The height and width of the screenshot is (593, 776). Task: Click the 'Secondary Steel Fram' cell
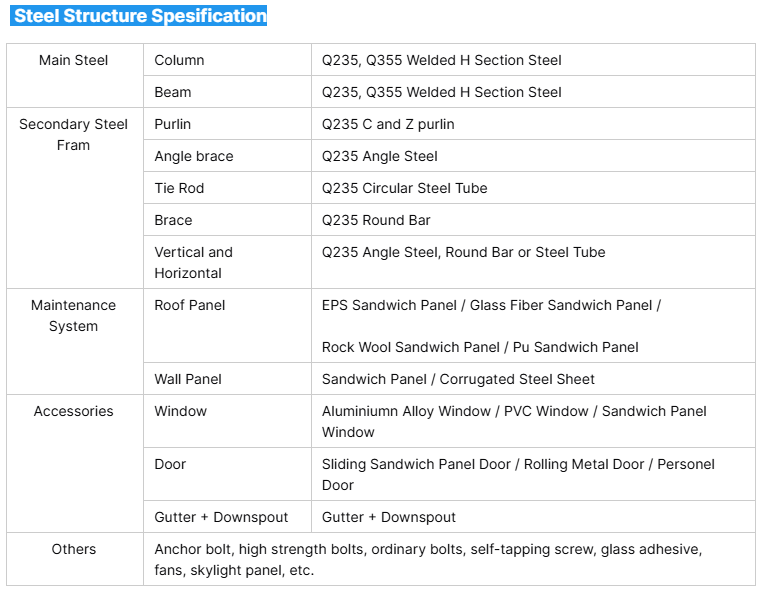73,135
